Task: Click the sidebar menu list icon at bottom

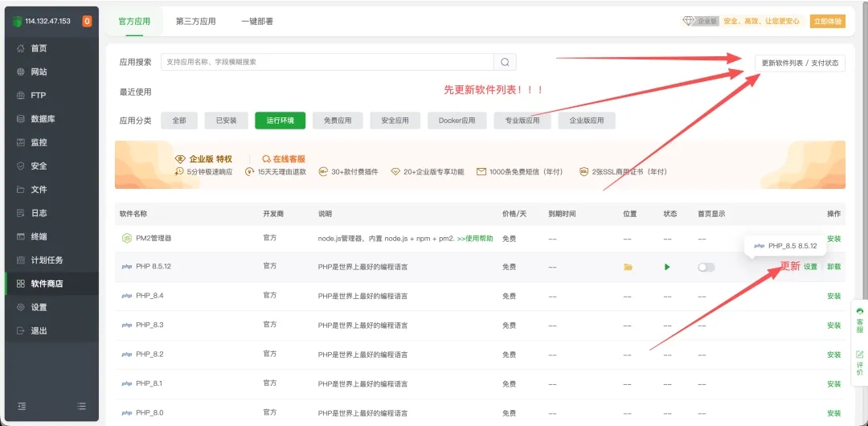Action: (x=81, y=406)
